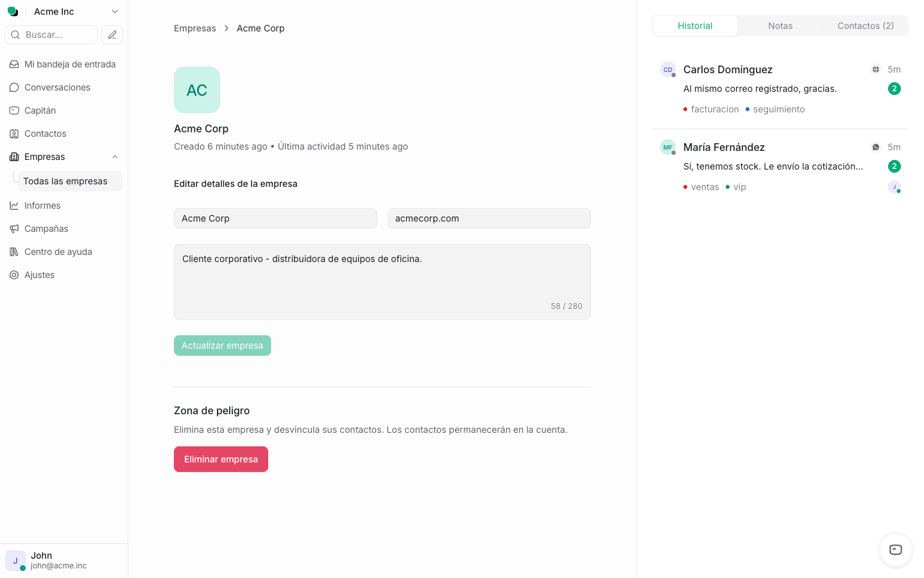The height and width of the screenshot is (578, 924).
Task: Open Mi bandeja de entrada
Action: (x=64, y=64)
